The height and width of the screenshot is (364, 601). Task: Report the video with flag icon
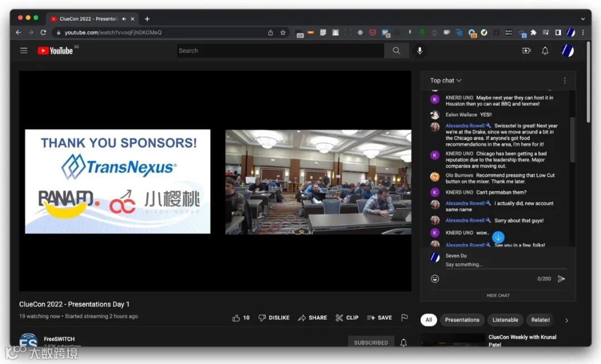tap(405, 318)
